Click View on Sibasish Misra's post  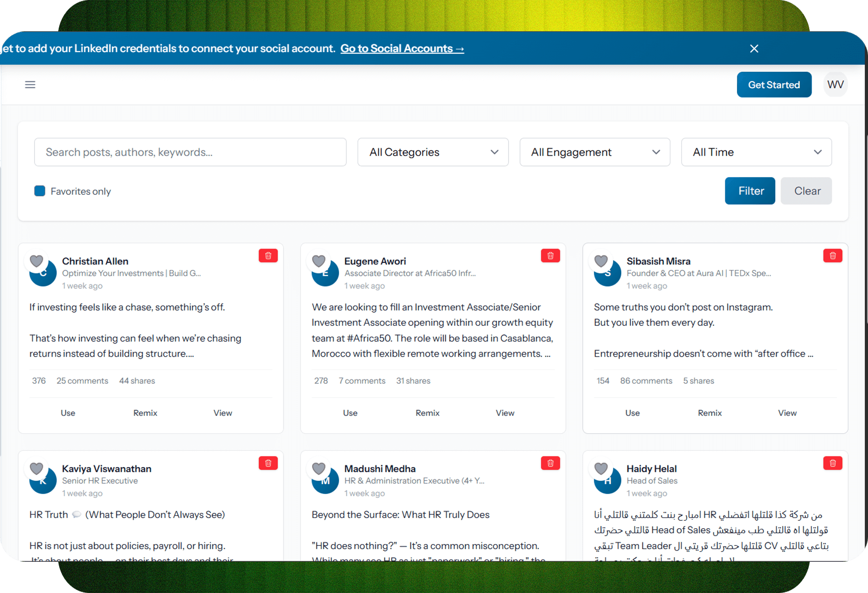pyautogui.click(x=787, y=413)
